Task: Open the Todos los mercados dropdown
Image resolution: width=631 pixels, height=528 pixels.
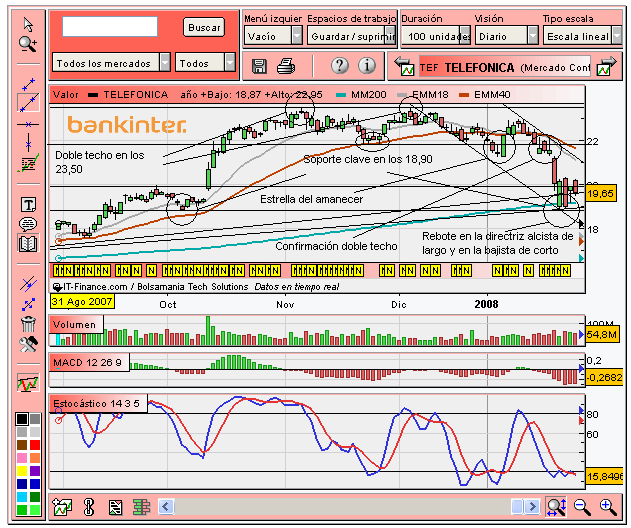Action: coord(111,63)
